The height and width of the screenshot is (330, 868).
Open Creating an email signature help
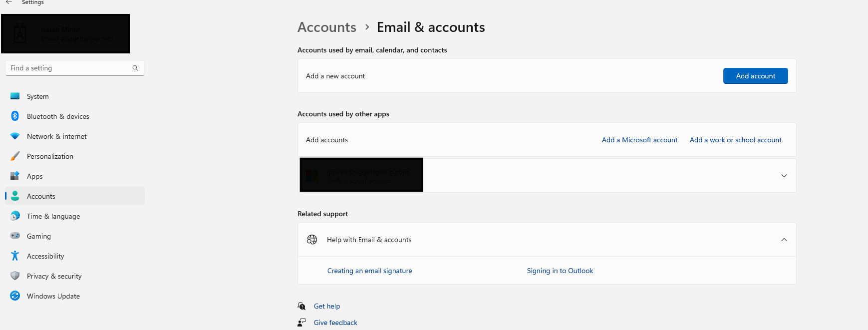(370, 271)
